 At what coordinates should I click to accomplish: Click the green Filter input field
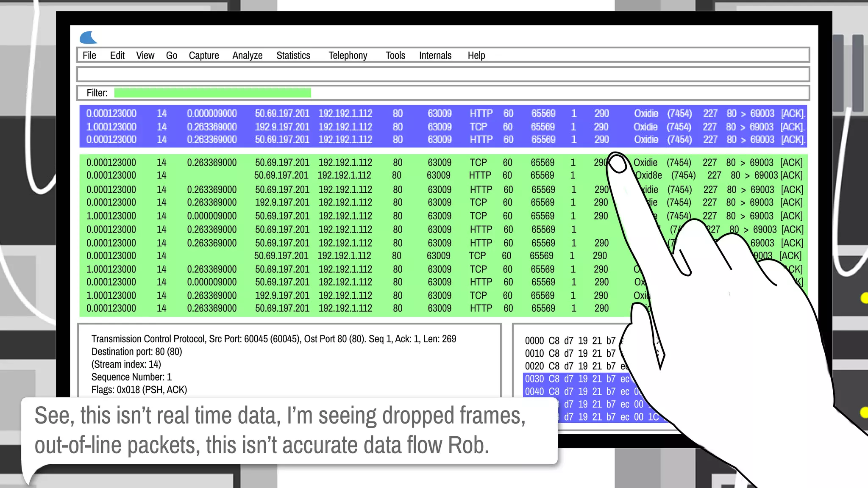coord(212,93)
